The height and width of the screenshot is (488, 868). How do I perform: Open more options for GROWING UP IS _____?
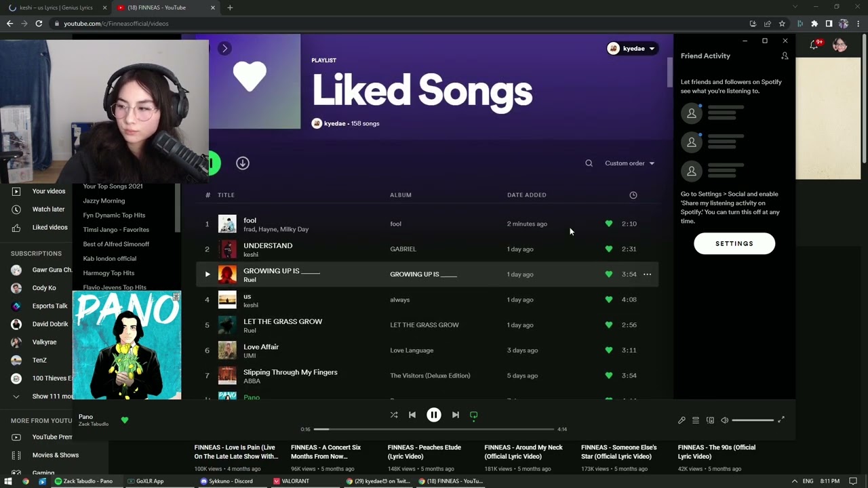[x=647, y=274]
